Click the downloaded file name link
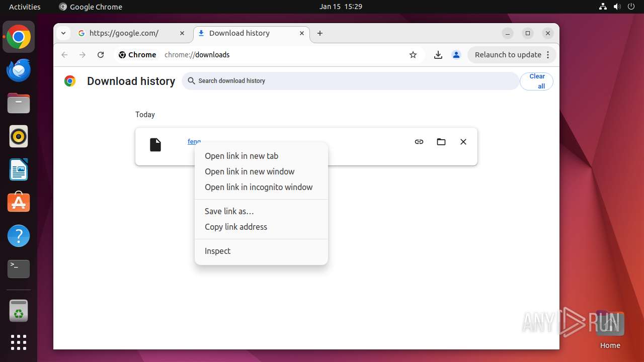 pyautogui.click(x=194, y=142)
